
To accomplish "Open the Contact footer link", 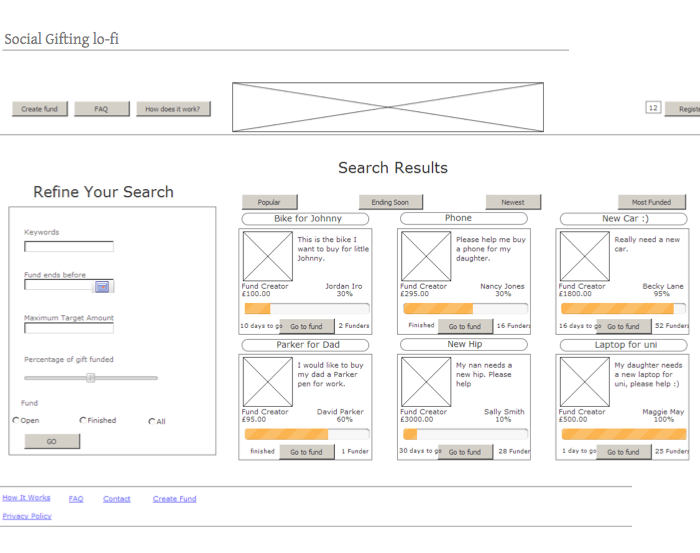I will coord(117,498).
